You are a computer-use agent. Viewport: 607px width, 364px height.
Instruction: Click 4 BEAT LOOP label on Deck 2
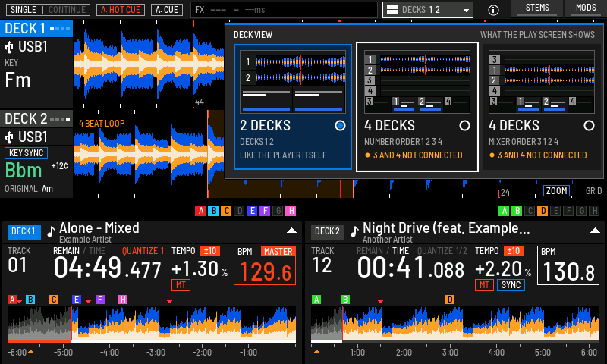point(102,124)
